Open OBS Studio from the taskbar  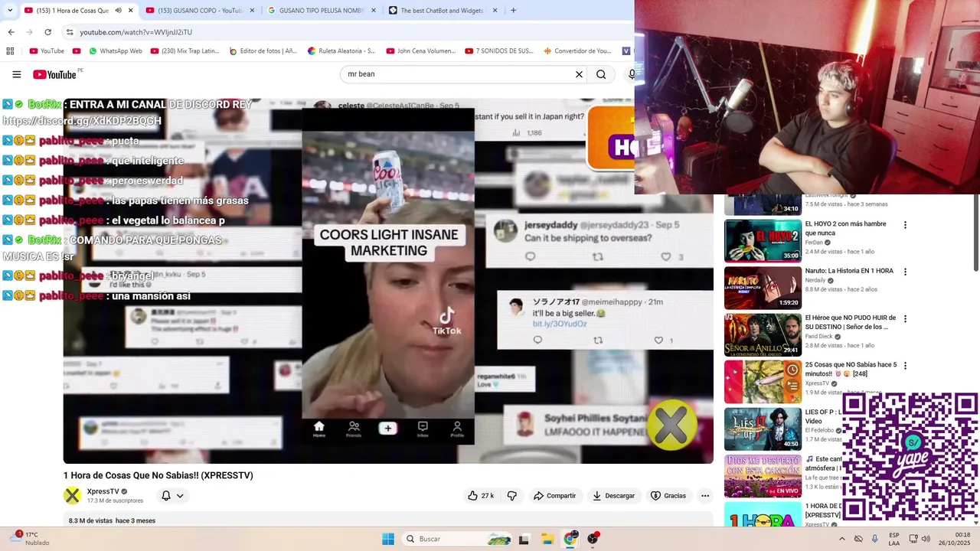593,539
